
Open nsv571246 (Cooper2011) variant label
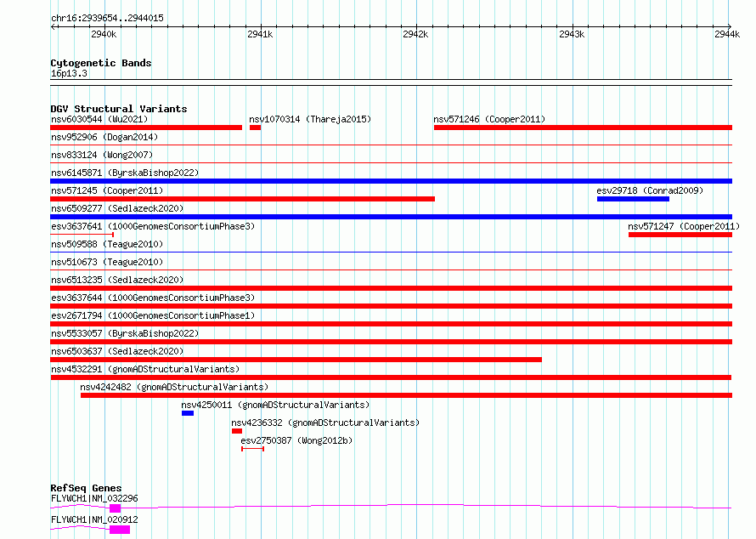click(x=489, y=119)
